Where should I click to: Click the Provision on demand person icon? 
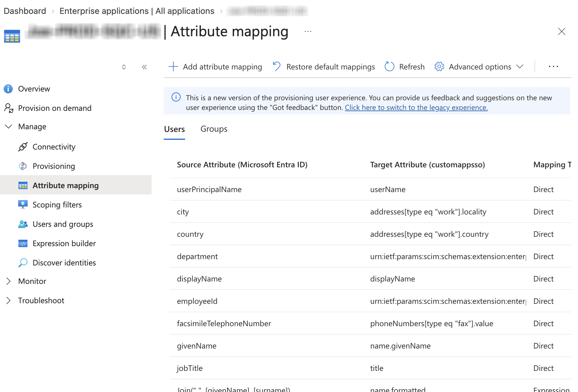(x=9, y=108)
